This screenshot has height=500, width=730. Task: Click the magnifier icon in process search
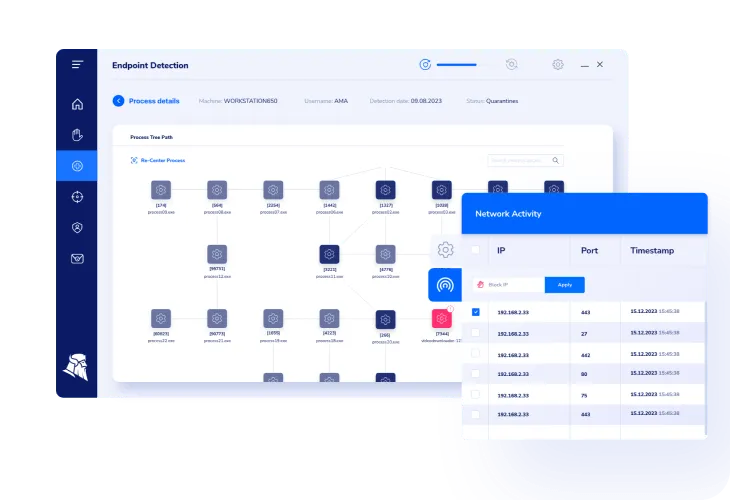[555, 161]
